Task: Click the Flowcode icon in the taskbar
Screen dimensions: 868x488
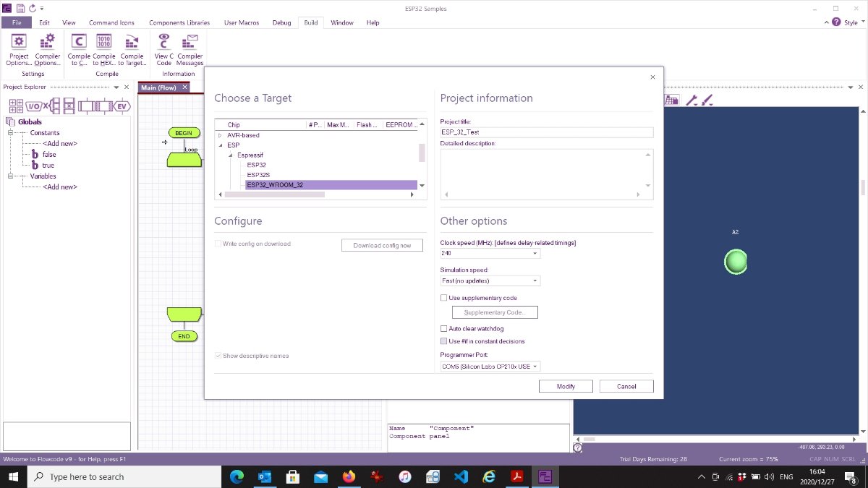Action: coord(546,476)
